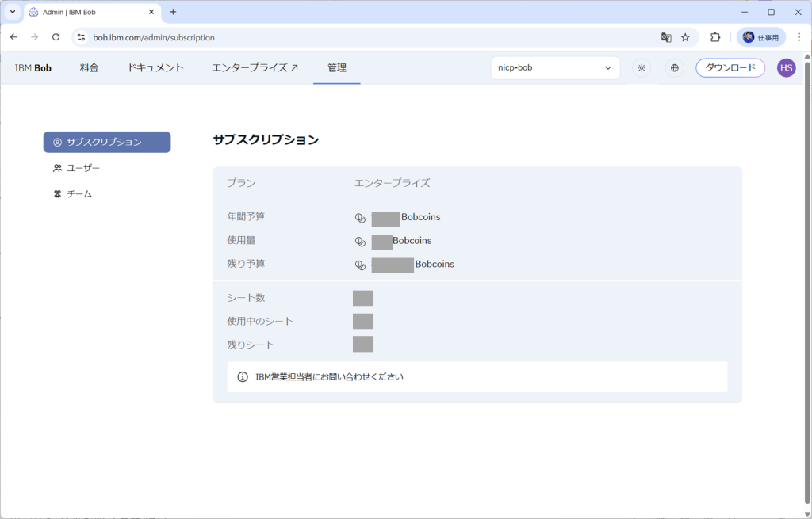Screen dimensions: 812x519
Task: Open the 料金 menu item
Action: coord(89,68)
